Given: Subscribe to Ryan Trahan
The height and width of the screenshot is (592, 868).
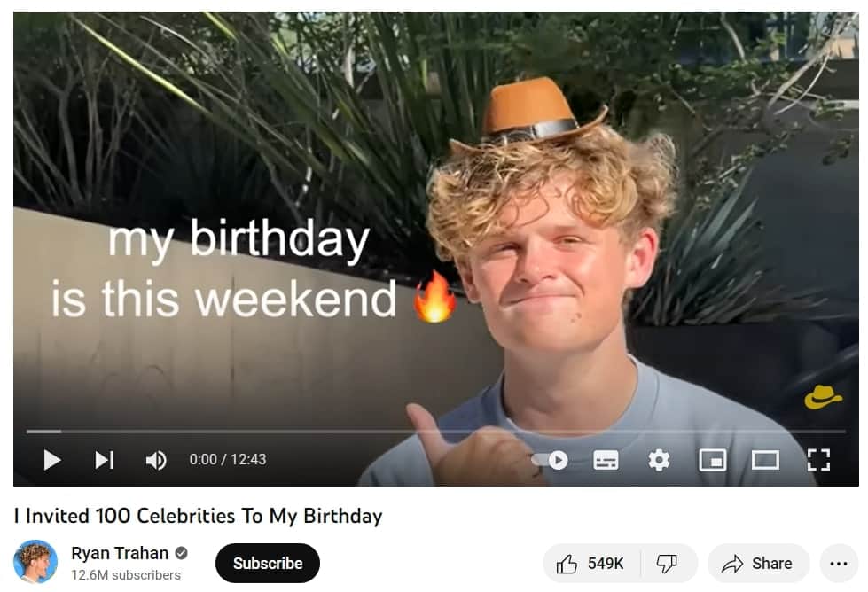Looking at the screenshot, I should [268, 564].
